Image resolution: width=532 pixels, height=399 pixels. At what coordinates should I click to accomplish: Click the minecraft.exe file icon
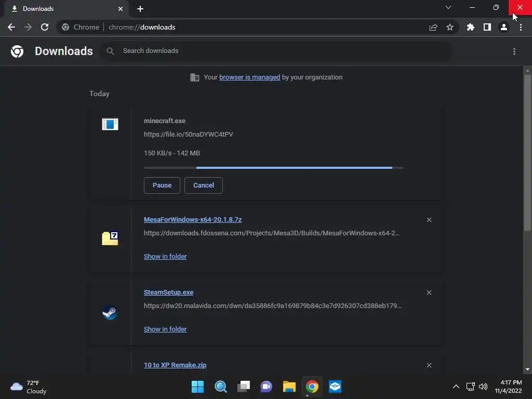pos(110,124)
